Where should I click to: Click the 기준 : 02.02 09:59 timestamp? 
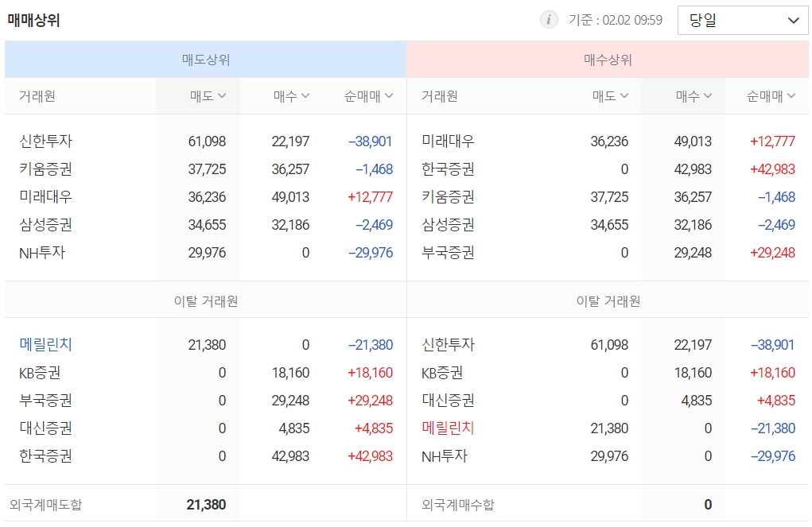coord(616,20)
